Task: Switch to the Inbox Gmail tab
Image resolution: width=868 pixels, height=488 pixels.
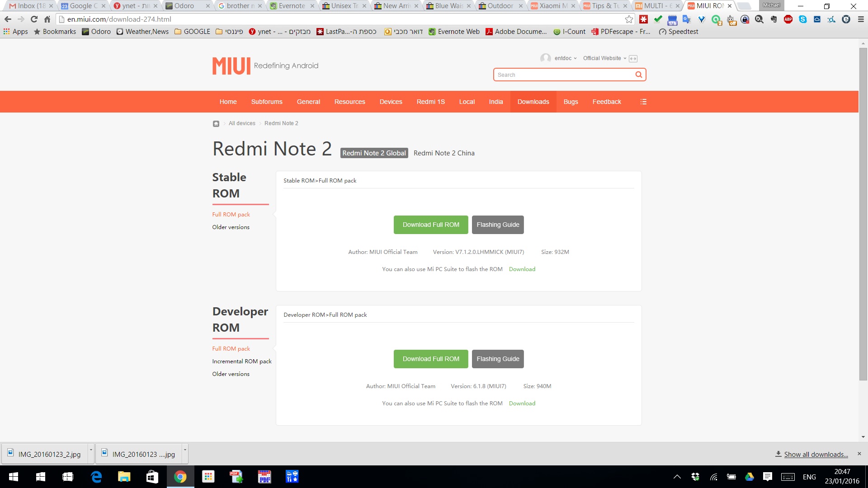Action: pyautogui.click(x=31, y=6)
